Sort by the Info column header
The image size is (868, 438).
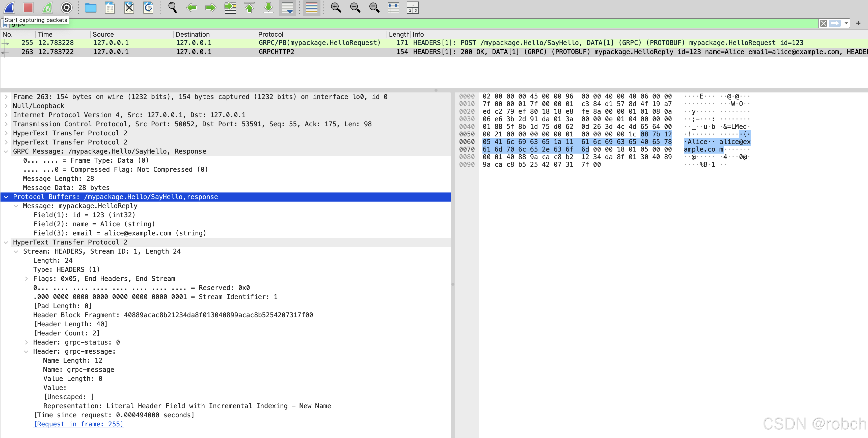[x=639, y=34]
